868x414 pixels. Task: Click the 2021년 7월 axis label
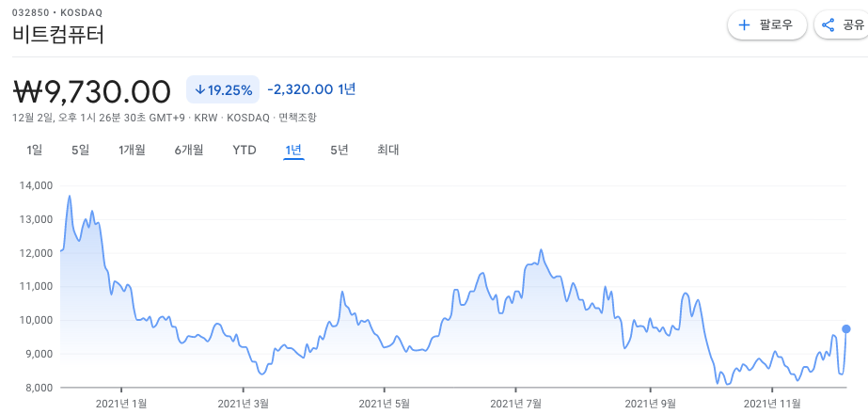coord(515,404)
